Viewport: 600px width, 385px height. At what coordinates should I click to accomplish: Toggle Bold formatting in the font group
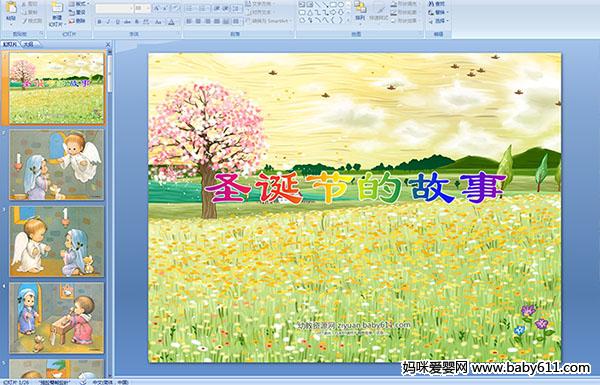pos(99,22)
